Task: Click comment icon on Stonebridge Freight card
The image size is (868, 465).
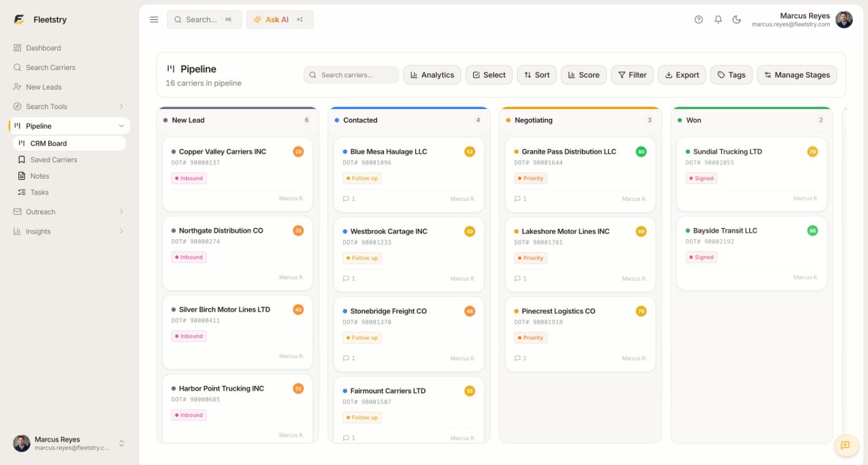Action: tap(346, 358)
